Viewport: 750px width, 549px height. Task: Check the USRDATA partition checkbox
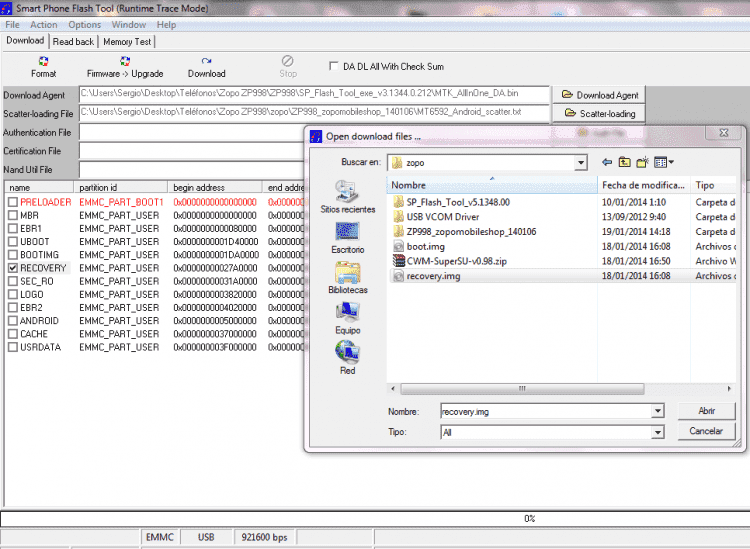point(13,347)
